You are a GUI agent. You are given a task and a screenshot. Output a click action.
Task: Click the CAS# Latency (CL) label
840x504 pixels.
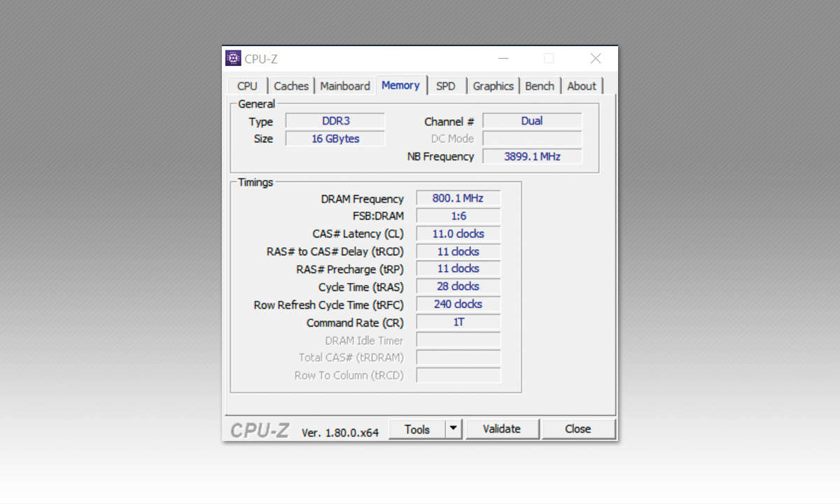click(358, 234)
